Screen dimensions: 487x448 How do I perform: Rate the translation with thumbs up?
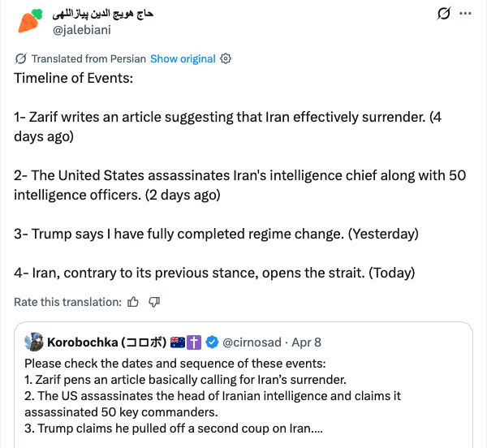tap(133, 302)
